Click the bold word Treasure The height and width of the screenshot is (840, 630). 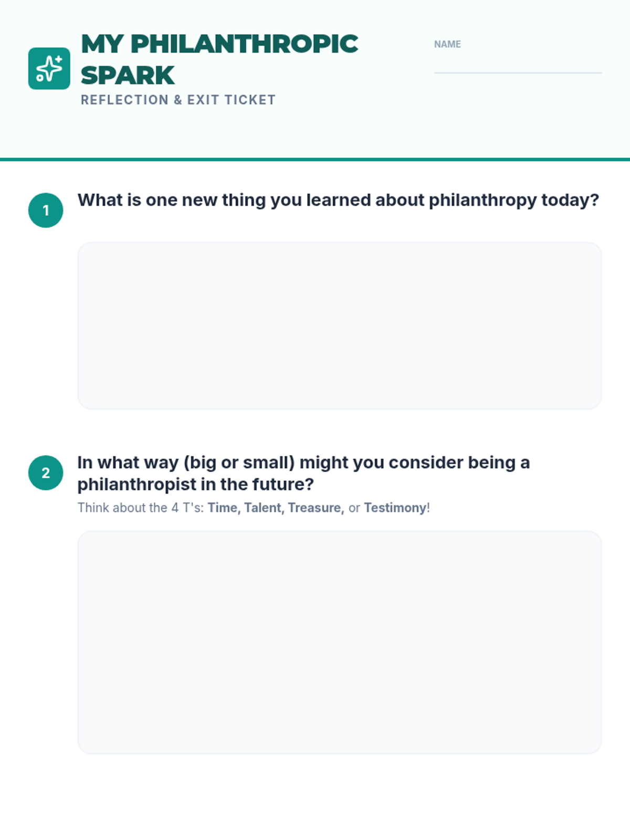pyautogui.click(x=316, y=508)
